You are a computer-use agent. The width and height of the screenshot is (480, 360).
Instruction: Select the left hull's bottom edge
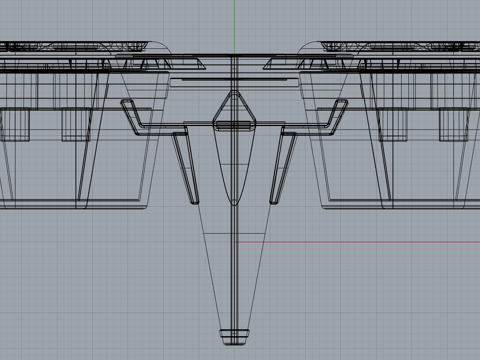pyautogui.click(x=73, y=204)
